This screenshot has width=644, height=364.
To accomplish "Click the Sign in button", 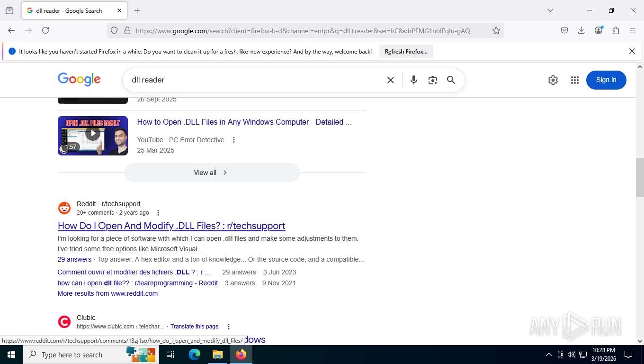I will point(606,80).
